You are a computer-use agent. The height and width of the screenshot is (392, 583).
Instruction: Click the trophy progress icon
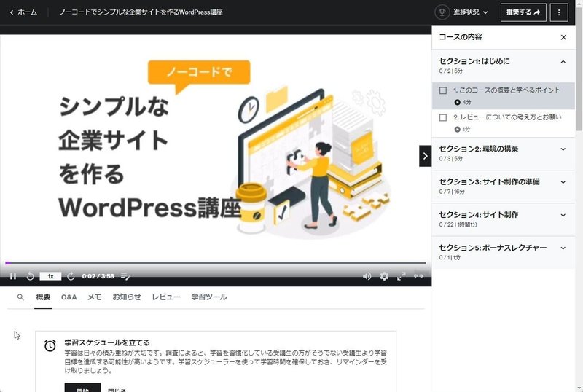442,12
